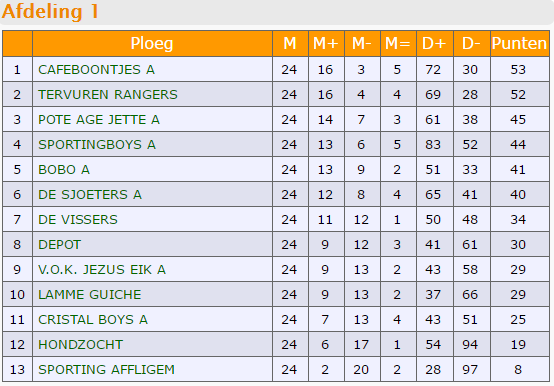
Task: Click the Ploeg column header
Action: pyautogui.click(x=152, y=44)
